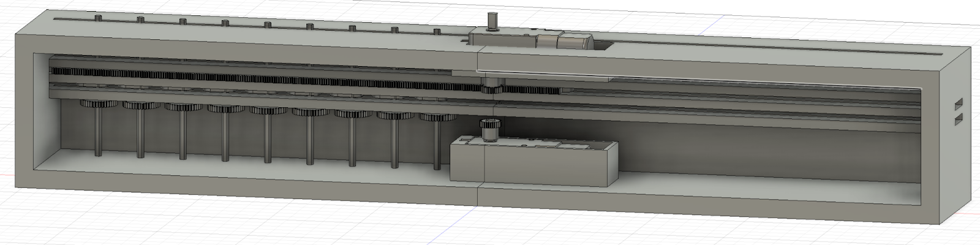Image resolution: width=980 pixels, height=245 pixels.
Task: Click the lower rectangular slot on the right end face
Action: [x=959, y=118]
